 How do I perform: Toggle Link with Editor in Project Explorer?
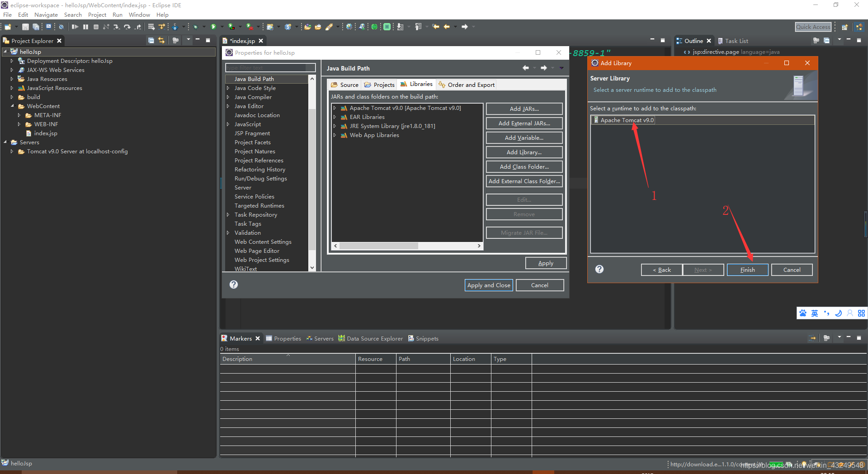tap(161, 41)
